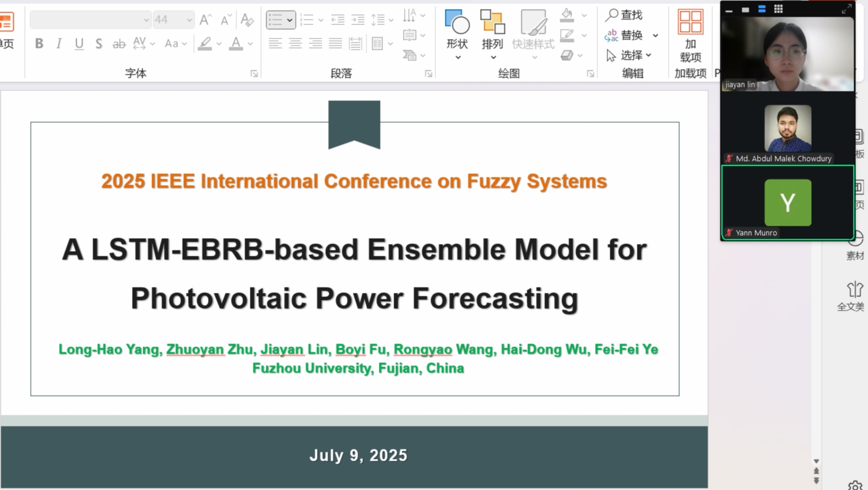Switch Zoom panel to grid view

pyautogui.click(x=778, y=9)
